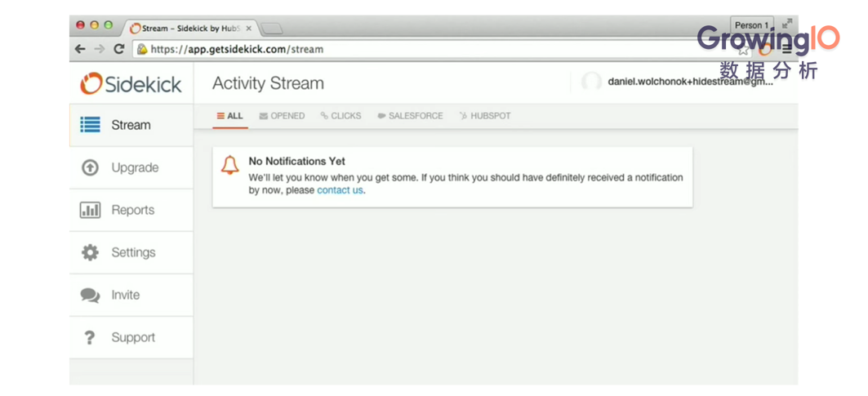The height and width of the screenshot is (396, 868).
Task: Reload the page with refresh icon
Action: pos(118,49)
